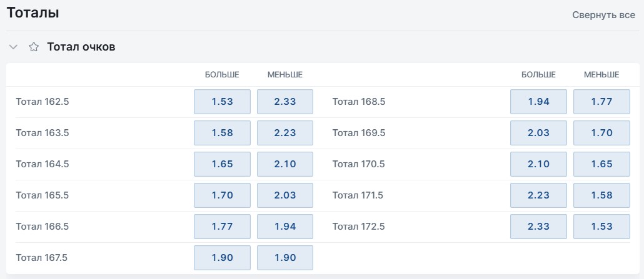This screenshot has width=644, height=279.
Task: Choose Меньше 1.58 for Тотал 171.5
Action: click(x=601, y=195)
